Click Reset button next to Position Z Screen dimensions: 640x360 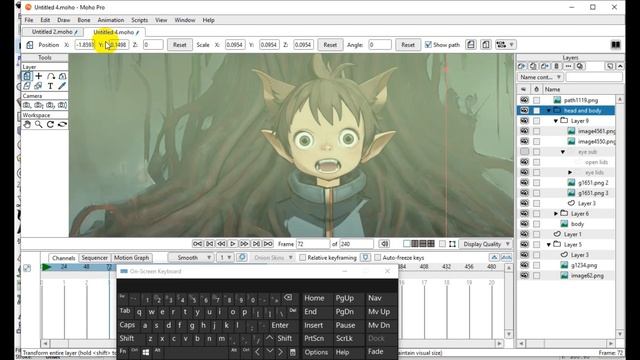coord(180,44)
